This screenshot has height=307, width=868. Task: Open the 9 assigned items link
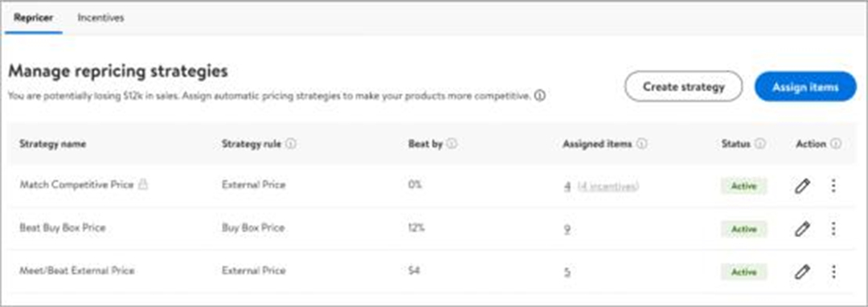click(x=567, y=229)
